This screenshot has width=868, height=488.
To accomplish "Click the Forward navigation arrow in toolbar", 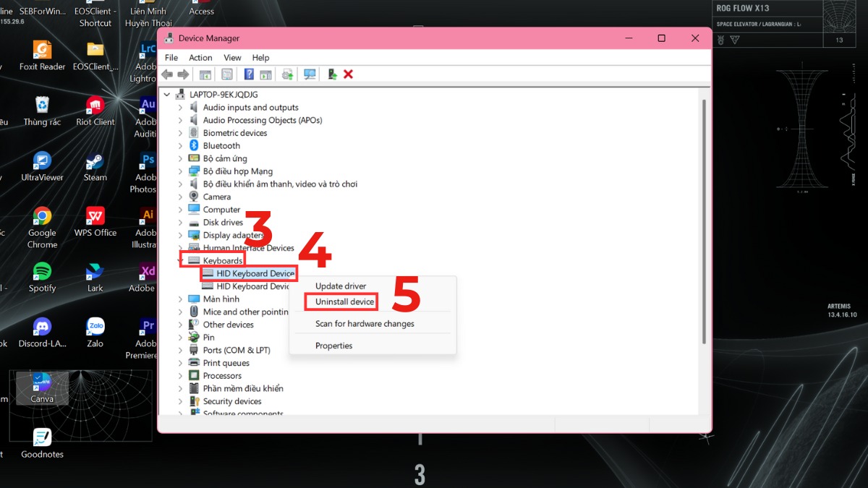I will 183,74.
